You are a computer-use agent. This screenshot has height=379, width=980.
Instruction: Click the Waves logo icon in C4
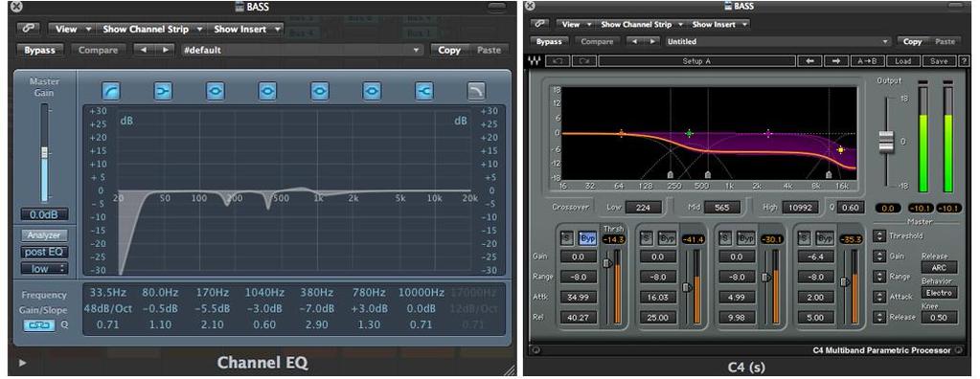[535, 61]
